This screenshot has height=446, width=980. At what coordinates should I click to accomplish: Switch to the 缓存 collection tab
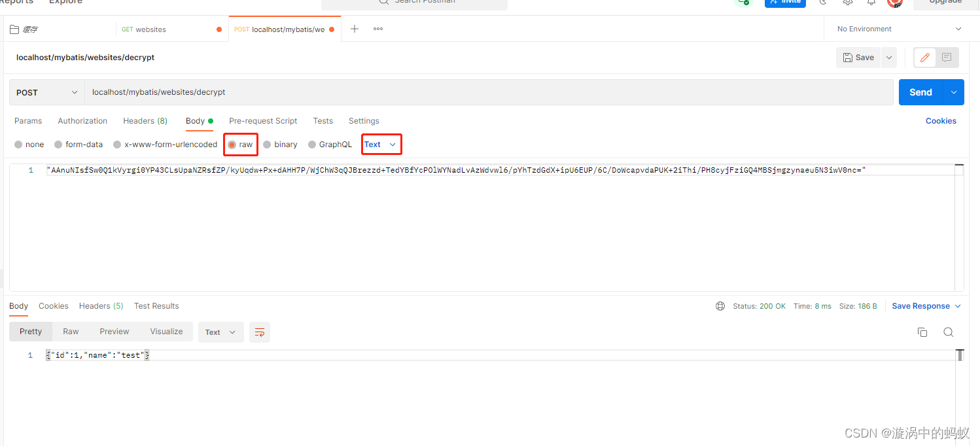click(59, 29)
